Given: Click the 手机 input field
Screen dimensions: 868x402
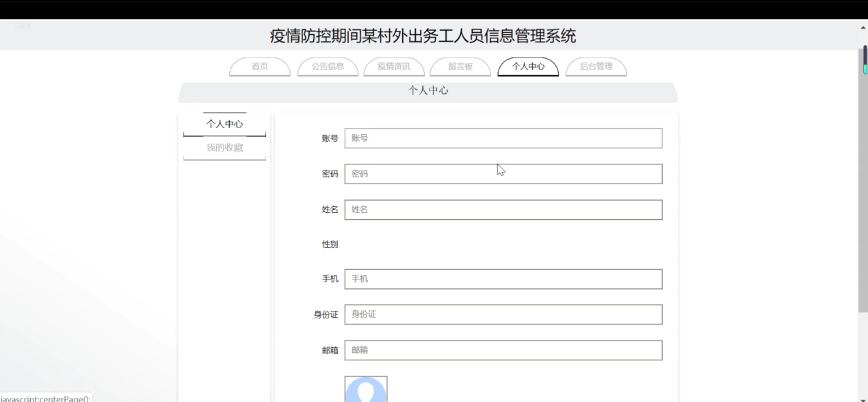Looking at the screenshot, I should (x=503, y=279).
